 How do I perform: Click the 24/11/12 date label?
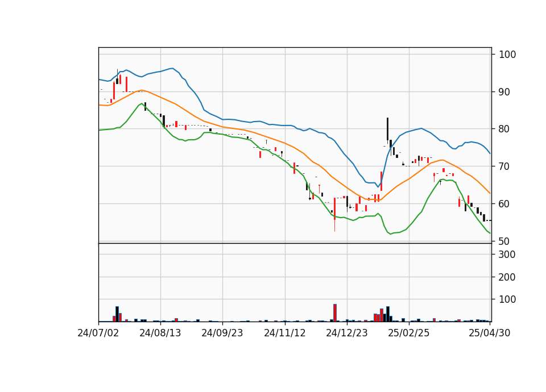pos(285,333)
